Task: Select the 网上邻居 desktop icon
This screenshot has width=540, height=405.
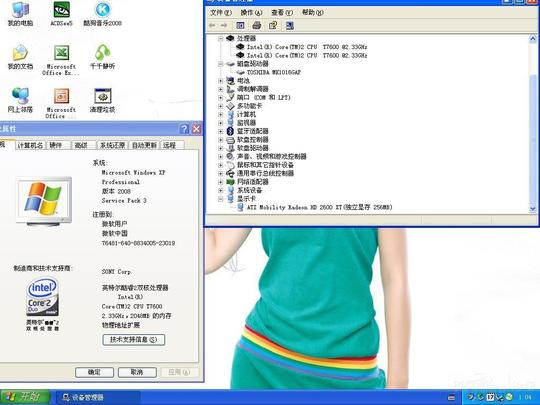Action: tap(20, 100)
